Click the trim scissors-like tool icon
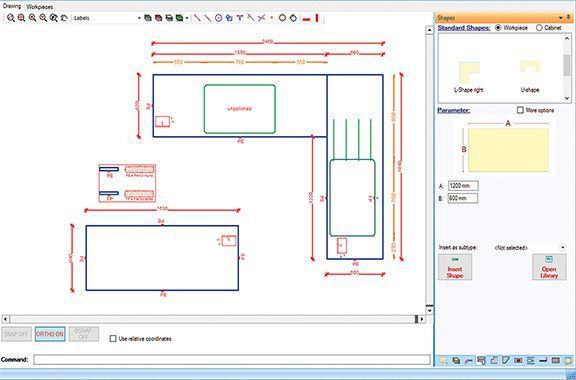The height and width of the screenshot is (380, 576). [261, 18]
